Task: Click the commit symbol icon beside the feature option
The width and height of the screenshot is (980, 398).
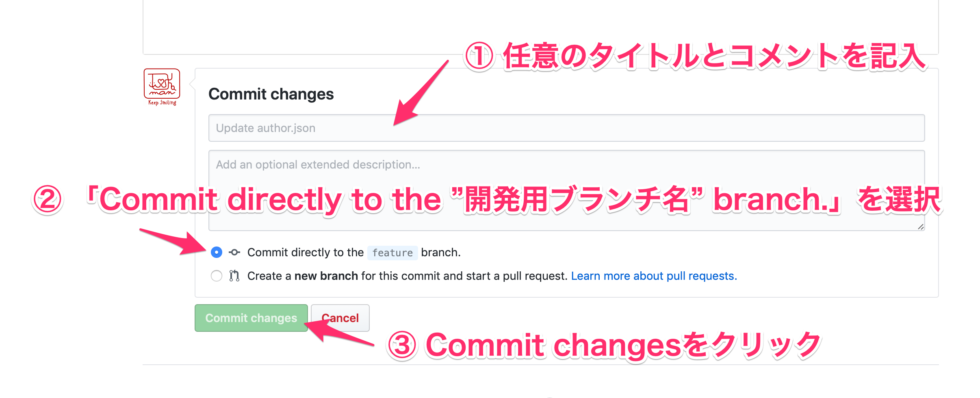Action: click(234, 252)
